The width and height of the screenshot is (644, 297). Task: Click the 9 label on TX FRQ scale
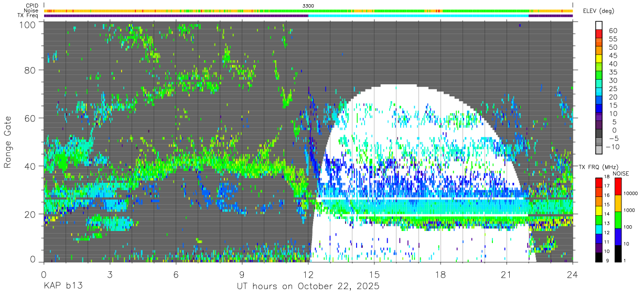(x=607, y=260)
